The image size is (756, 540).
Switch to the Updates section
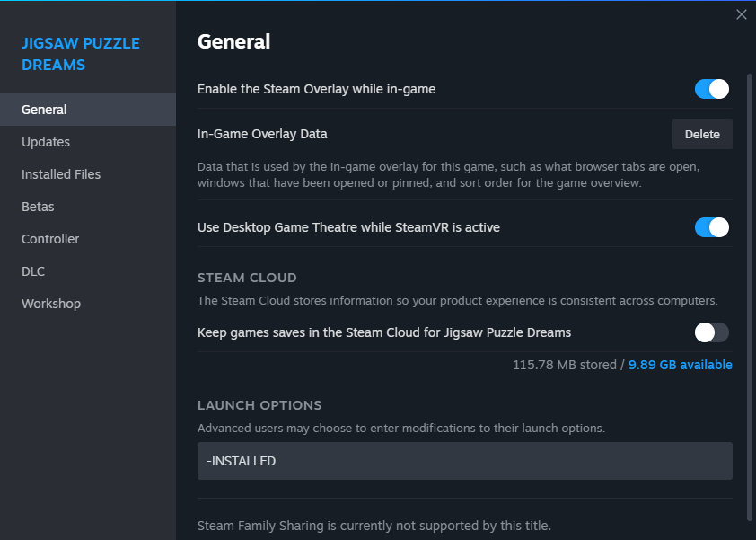pyautogui.click(x=46, y=142)
